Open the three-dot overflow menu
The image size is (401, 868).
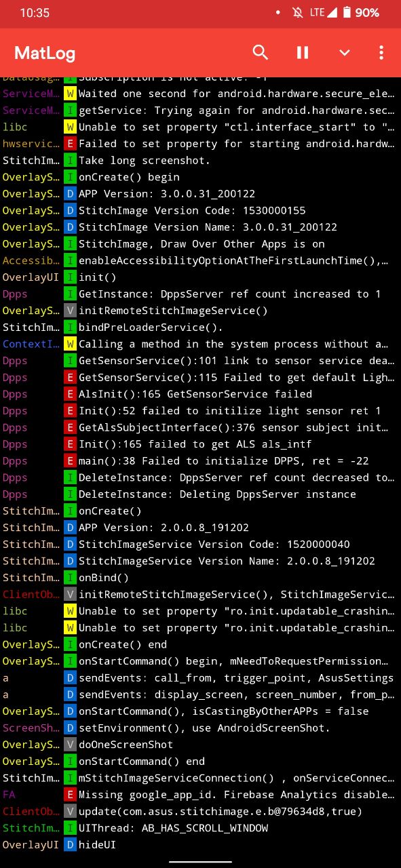(x=381, y=52)
